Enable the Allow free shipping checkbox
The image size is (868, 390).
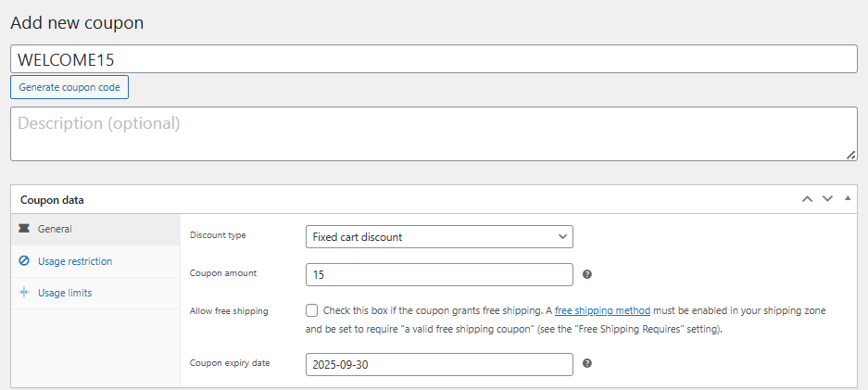tap(311, 310)
